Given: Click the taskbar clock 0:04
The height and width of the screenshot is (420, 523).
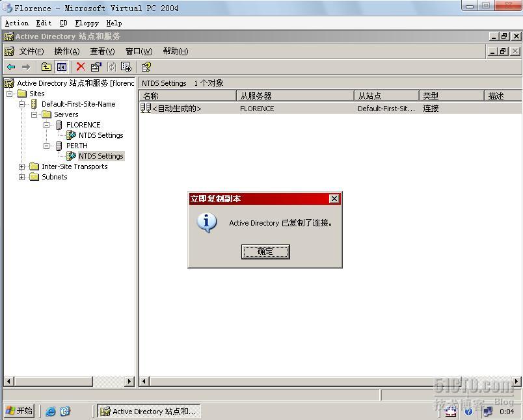Looking at the screenshot, I should point(507,412).
